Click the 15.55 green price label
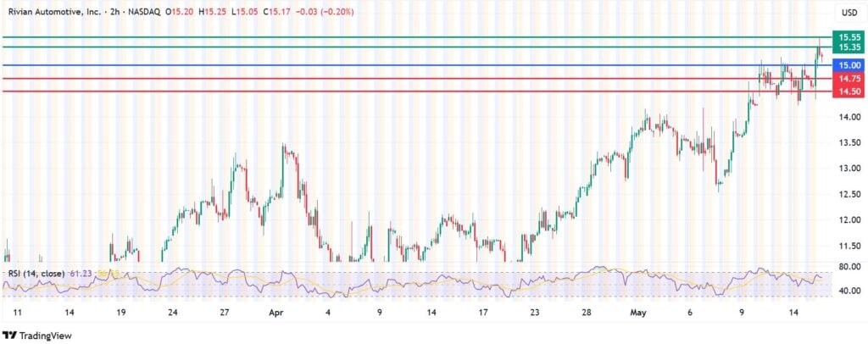Screen dimensions: 868x344 (x=849, y=37)
